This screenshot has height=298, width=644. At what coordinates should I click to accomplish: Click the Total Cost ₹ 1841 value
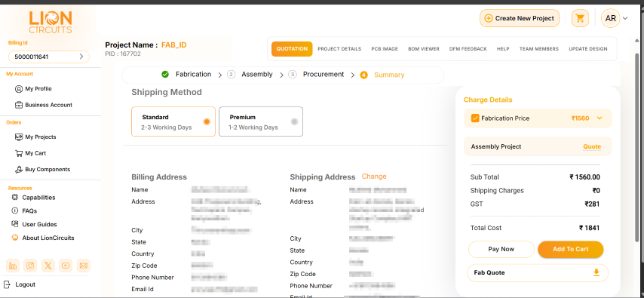coord(590,228)
